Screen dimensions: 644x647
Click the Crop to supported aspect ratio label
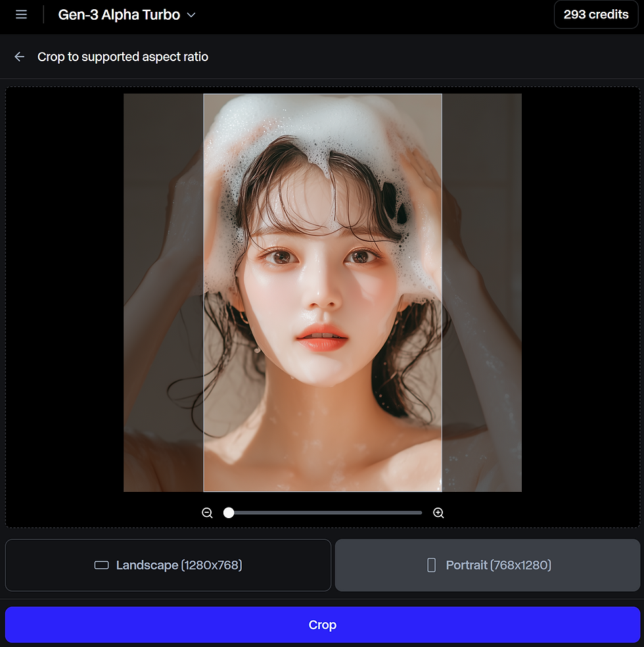point(123,57)
